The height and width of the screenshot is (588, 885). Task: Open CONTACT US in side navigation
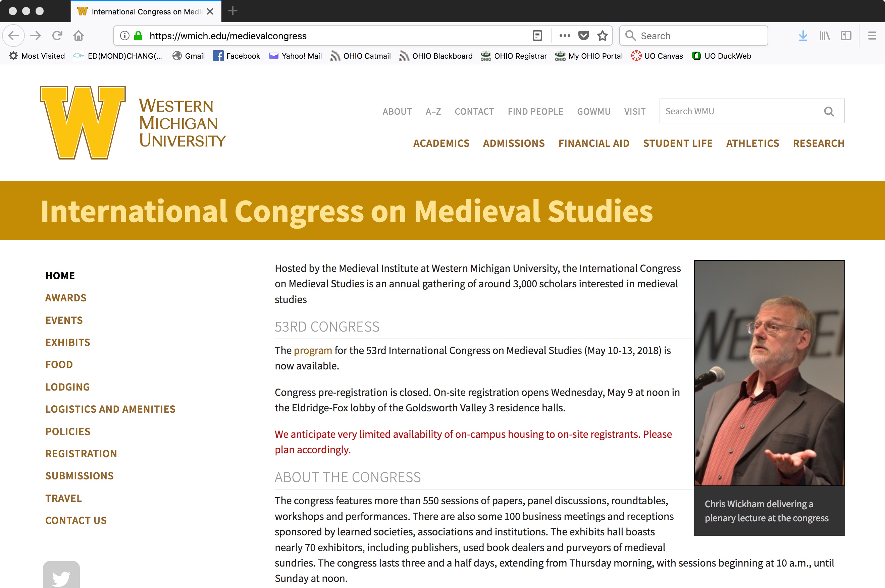coord(76,521)
